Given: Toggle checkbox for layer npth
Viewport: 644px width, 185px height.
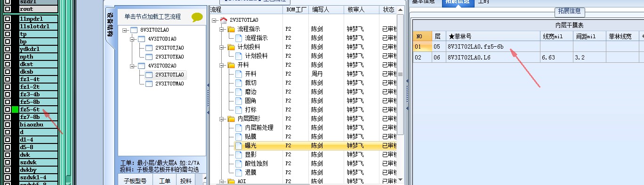Looking at the screenshot, I should coord(8,57).
